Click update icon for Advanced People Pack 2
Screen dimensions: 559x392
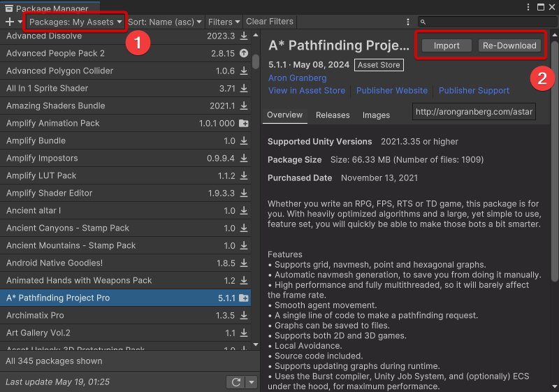pos(244,53)
